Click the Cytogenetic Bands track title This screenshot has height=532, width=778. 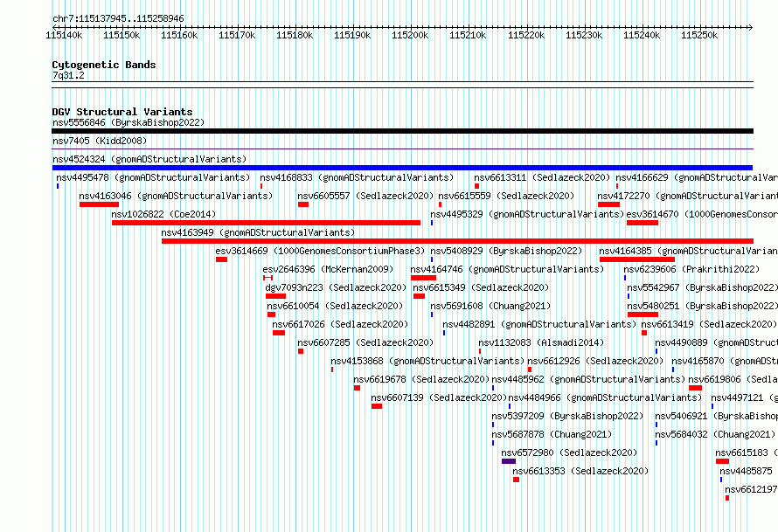104,65
